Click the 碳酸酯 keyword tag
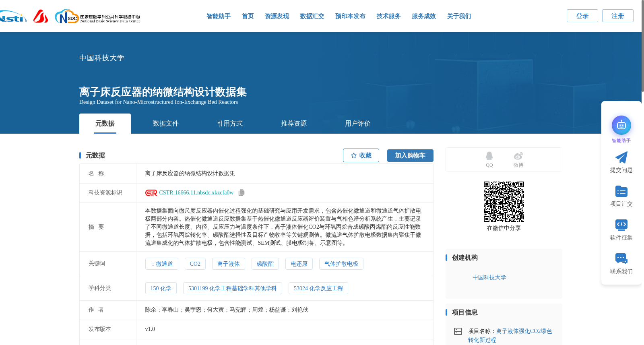The image size is (644, 345). [x=265, y=264]
